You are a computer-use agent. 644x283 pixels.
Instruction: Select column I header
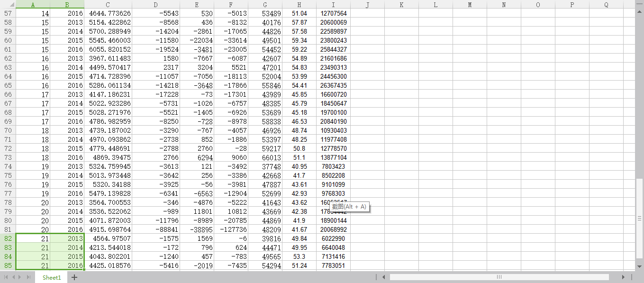pyautogui.click(x=333, y=5)
